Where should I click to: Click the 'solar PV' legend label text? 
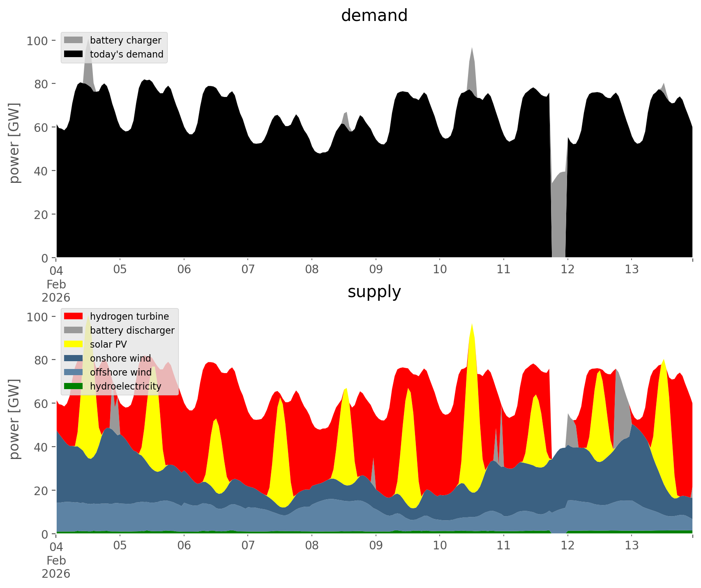pyautogui.click(x=108, y=344)
